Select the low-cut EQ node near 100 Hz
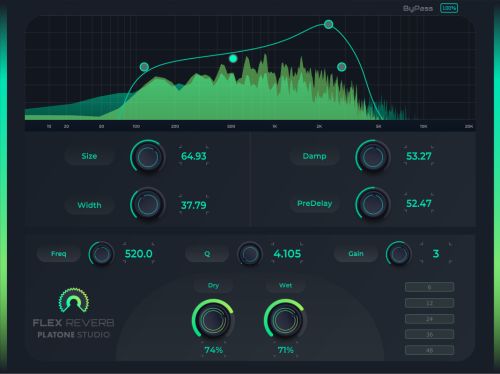 tap(144, 67)
